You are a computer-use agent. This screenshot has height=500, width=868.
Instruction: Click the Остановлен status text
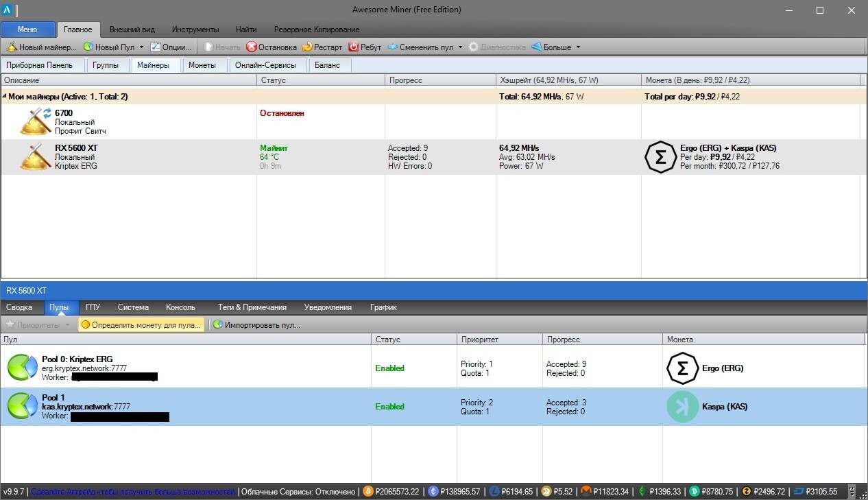[x=282, y=113]
